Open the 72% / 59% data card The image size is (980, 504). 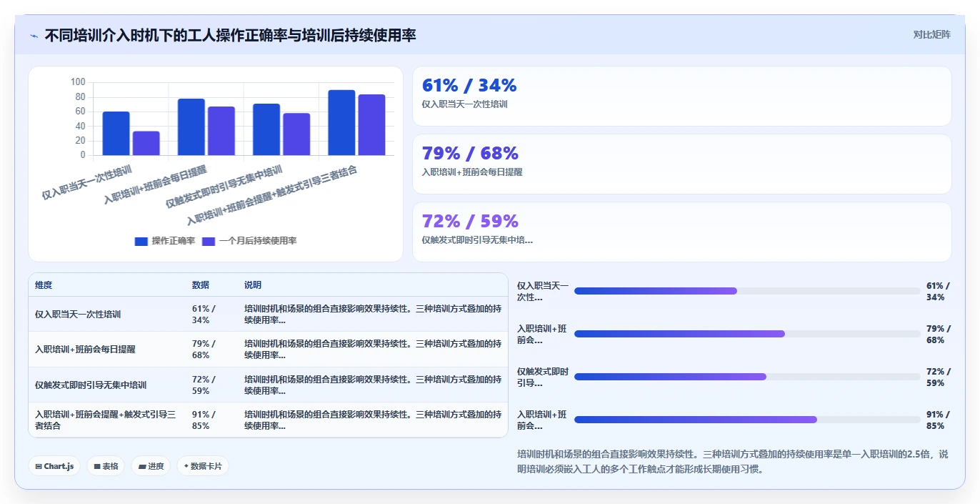click(682, 232)
